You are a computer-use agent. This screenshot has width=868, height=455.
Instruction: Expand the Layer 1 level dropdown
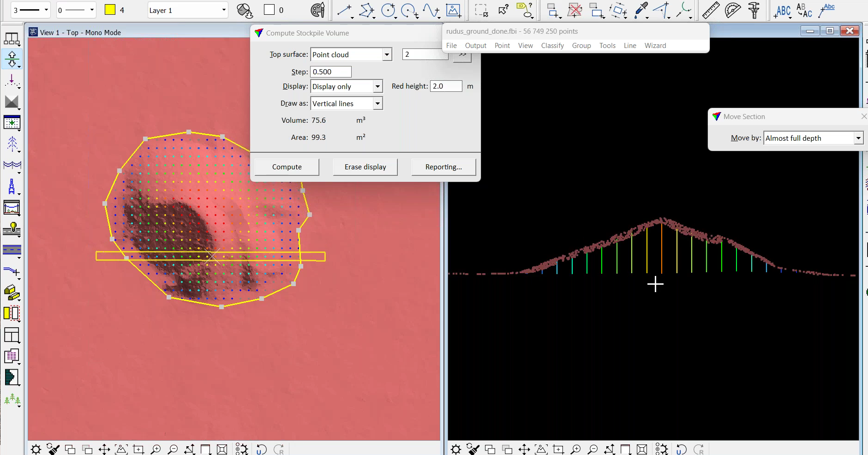tap(224, 10)
